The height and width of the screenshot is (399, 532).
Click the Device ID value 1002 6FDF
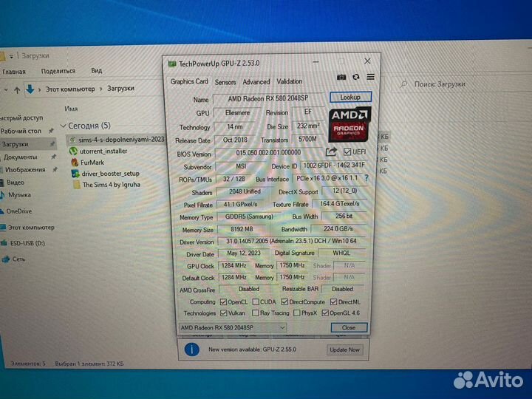[334, 166]
